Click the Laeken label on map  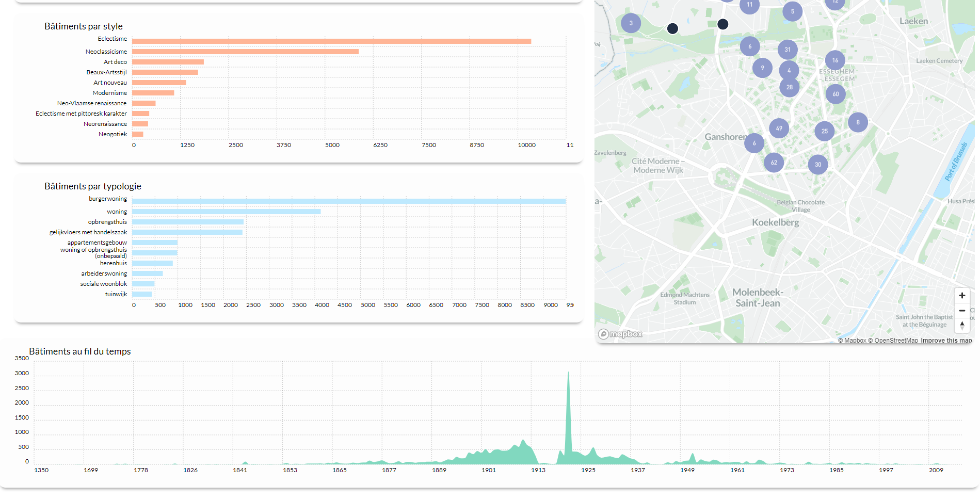click(913, 21)
